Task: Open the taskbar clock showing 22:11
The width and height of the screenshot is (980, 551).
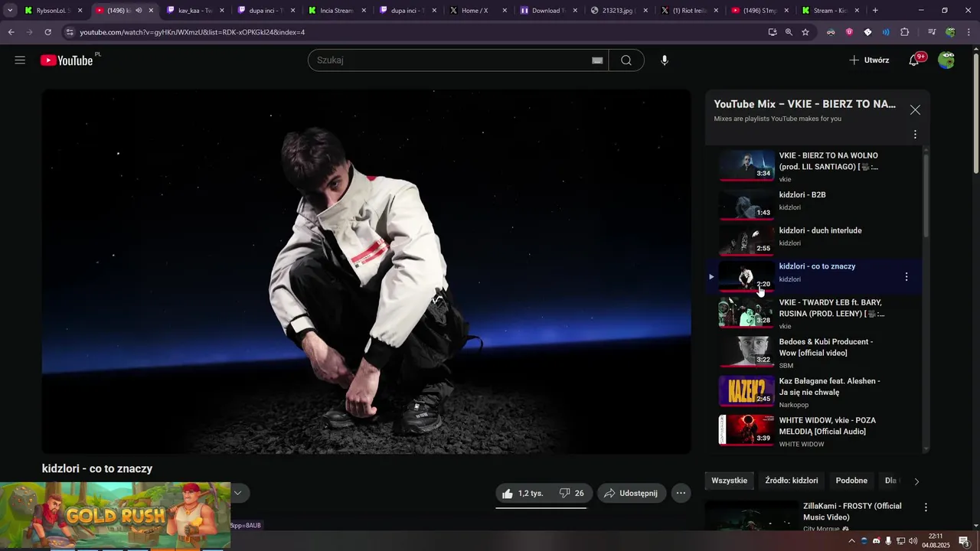Action: [936, 541]
